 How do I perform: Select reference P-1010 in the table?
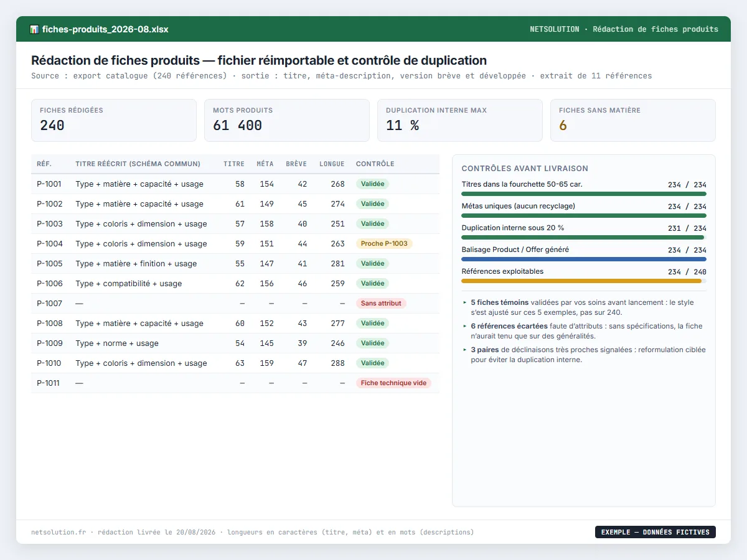50,363
